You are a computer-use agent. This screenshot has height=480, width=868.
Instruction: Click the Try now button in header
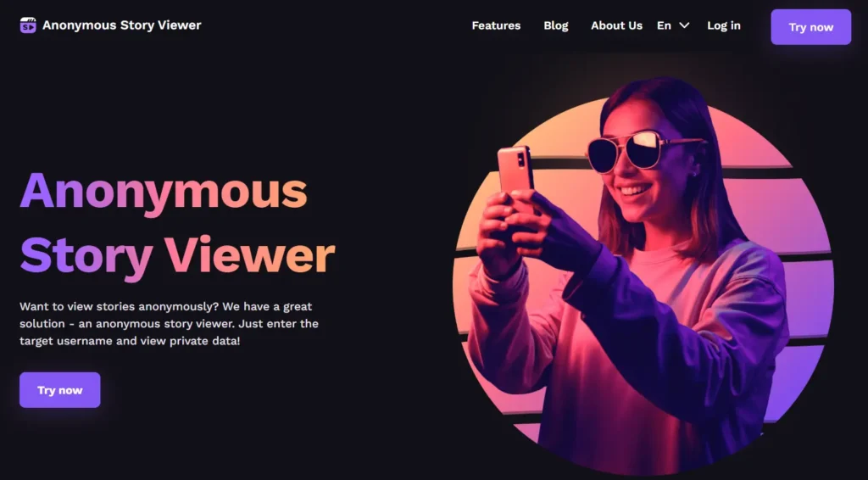tap(811, 27)
